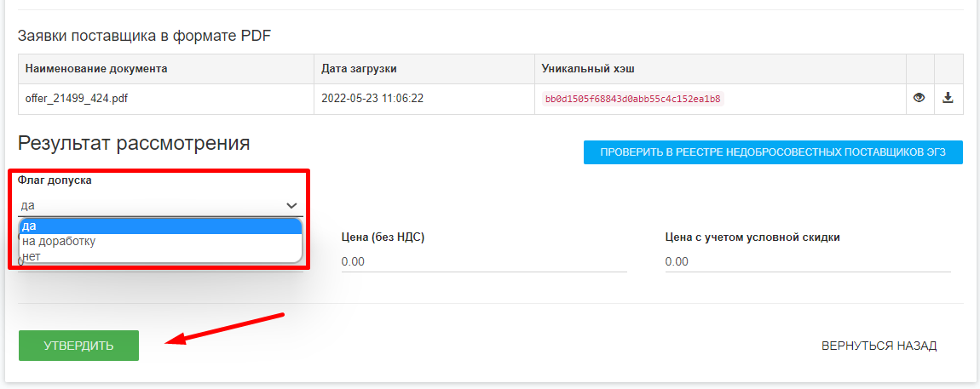Image resolution: width=980 pixels, height=389 pixels.
Task: Click the ВЕРНУТЬСЯ НАЗАД link
Action: [879, 346]
